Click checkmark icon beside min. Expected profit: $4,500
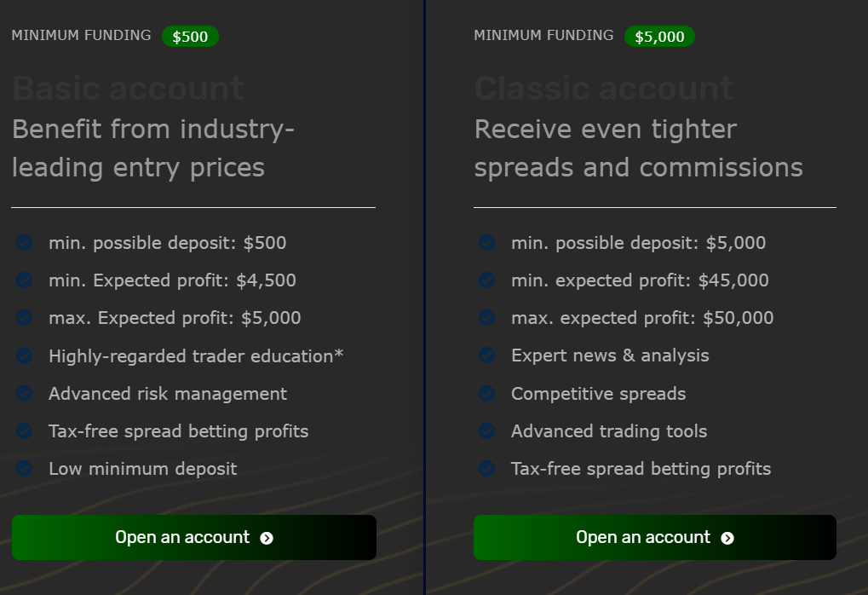The height and width of the screenshot is (595, 868). coord(25,280)
